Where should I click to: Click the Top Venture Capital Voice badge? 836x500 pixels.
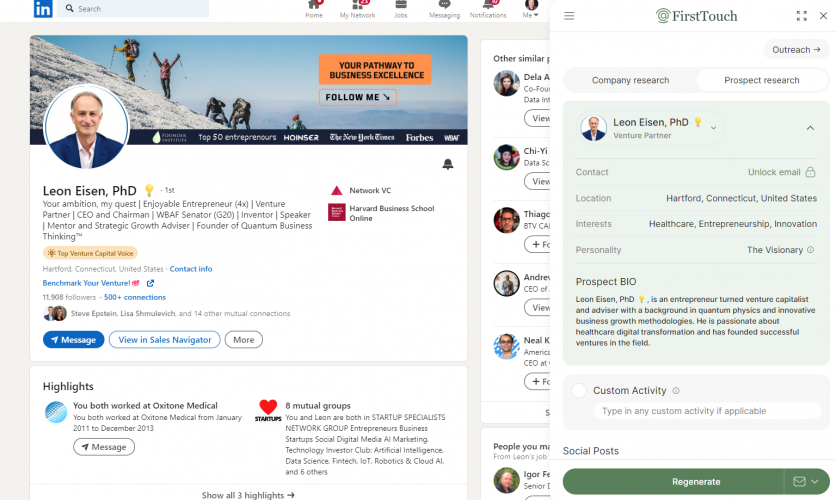90,253
